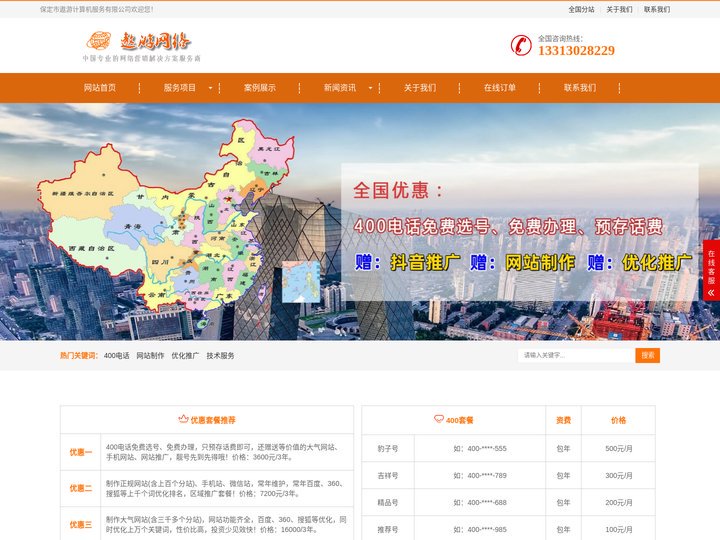This screenshot has height=540, width=720.
Task: Click 关于我们 link in top bar
Action: click(x=619, y=9)
